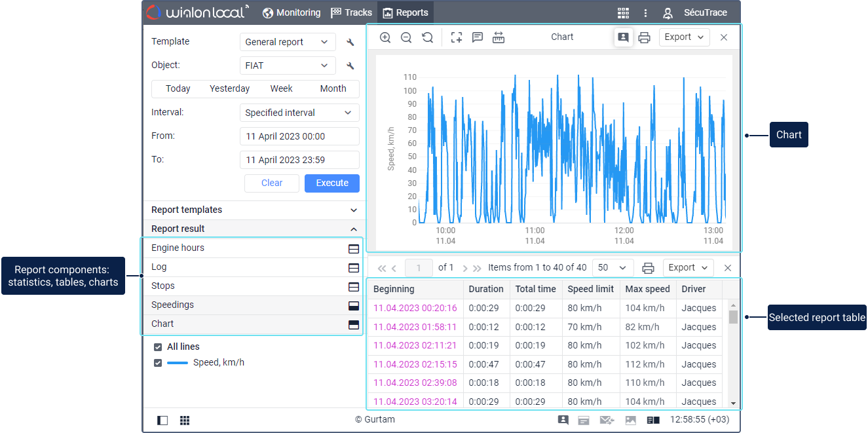Switch to the Monitoring tab
Screen dimensions: 868x433
coord(292,13)
